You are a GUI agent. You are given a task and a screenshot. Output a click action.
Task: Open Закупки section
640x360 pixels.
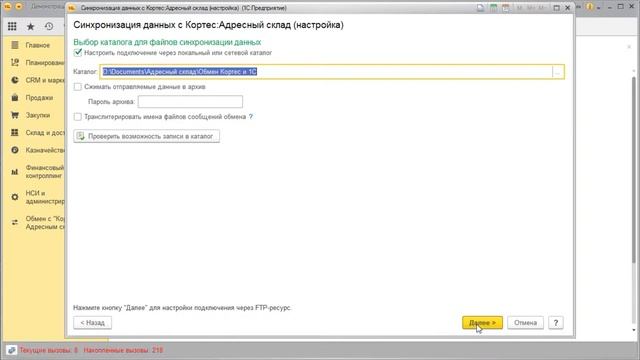38,115
